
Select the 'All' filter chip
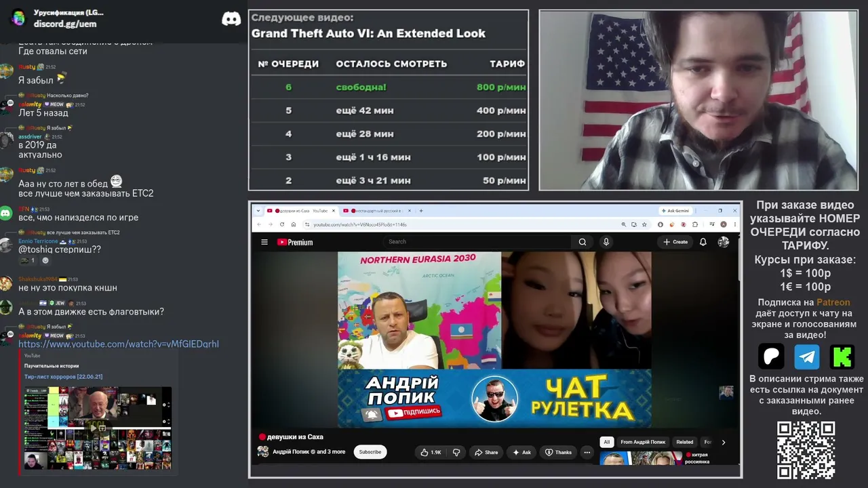click(x=607, y=442)
